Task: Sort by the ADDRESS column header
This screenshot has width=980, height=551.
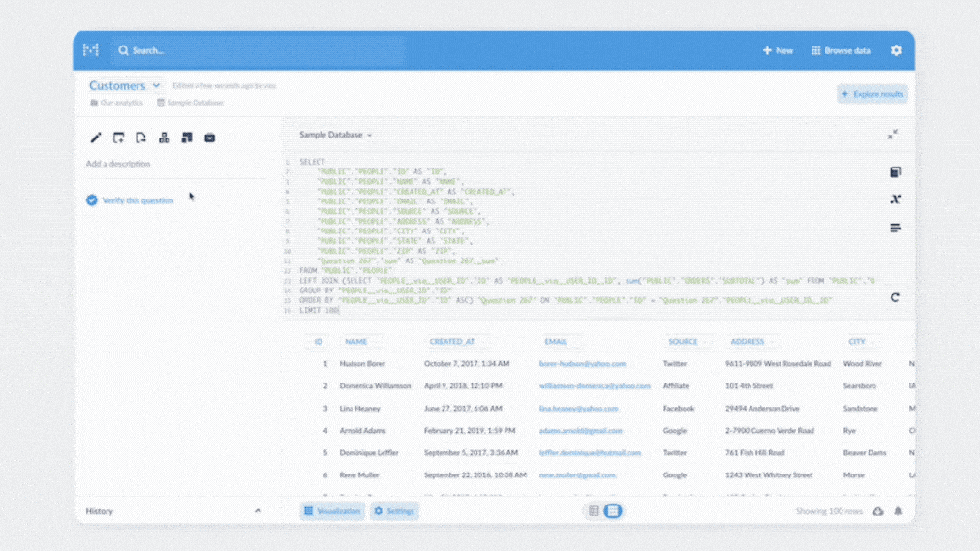Action: (x=748, y=342)
